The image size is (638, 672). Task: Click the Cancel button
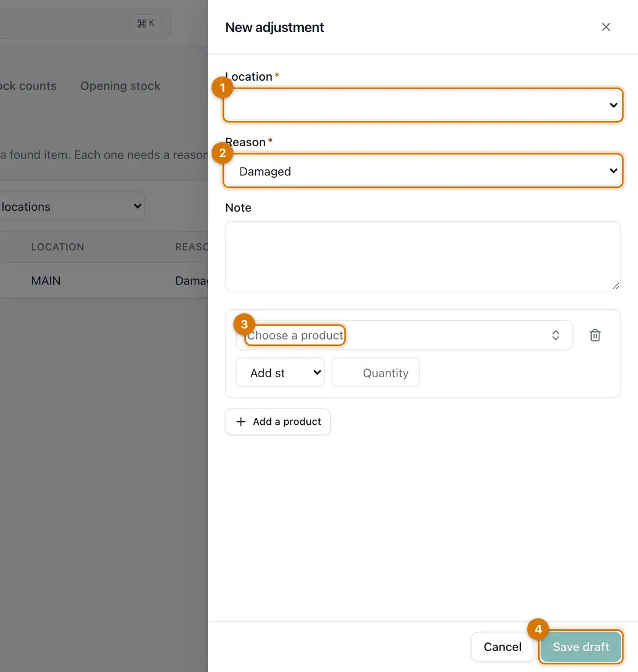click(x=502, y=646)
